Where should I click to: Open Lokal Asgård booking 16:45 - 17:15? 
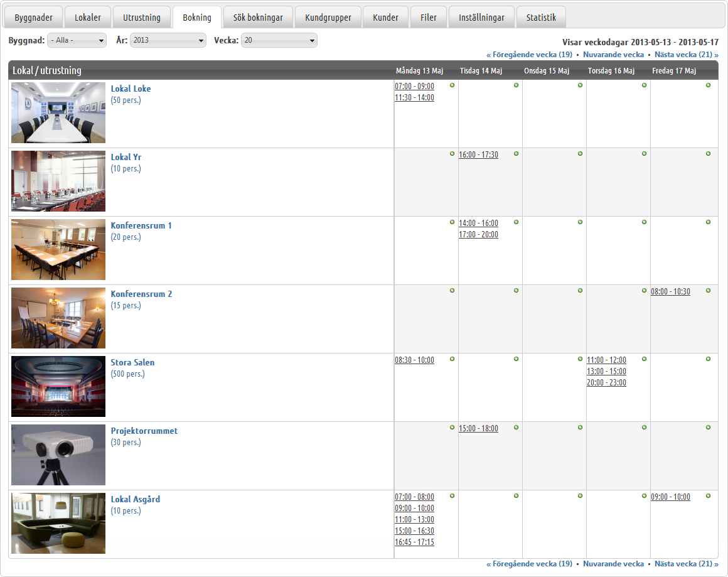point(415,542)
